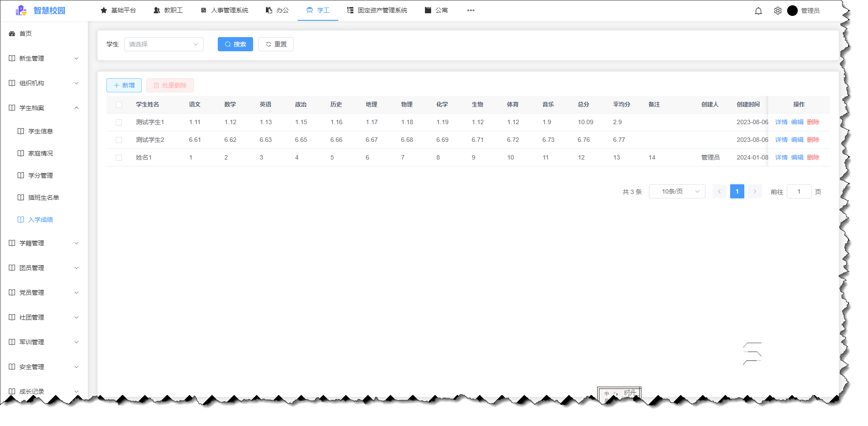
Task: Open settings via the gear icon
Action: click(x=777, y=11)
